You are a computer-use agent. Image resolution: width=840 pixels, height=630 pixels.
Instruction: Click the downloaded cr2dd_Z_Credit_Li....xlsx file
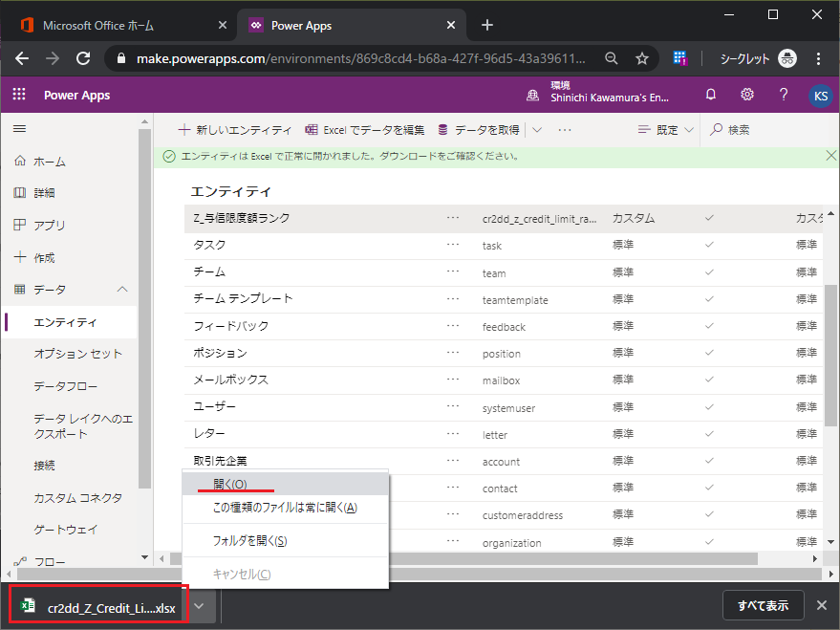tap(98, 607)
